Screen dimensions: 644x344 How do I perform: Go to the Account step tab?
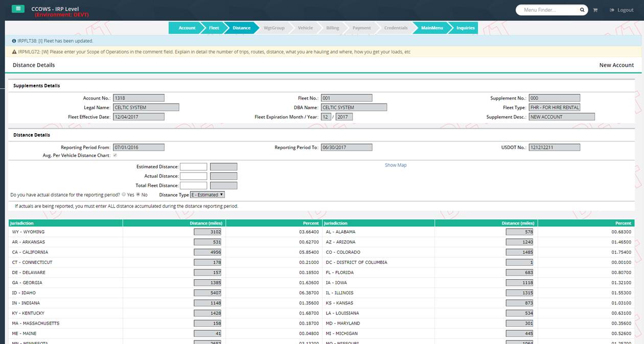coord(186,28)
